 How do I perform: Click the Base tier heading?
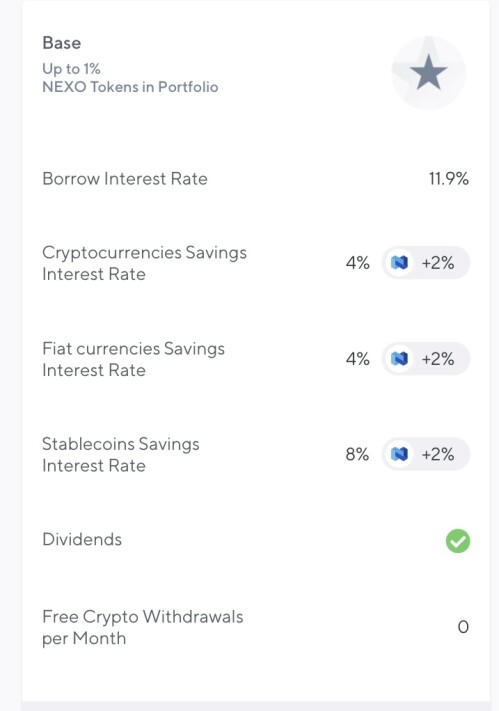(x=62, y=43)
